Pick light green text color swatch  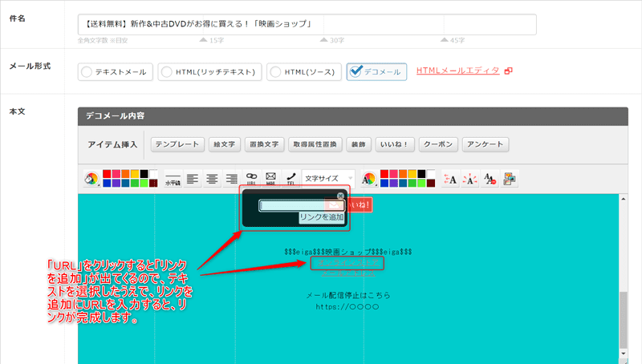coord(421,184)
